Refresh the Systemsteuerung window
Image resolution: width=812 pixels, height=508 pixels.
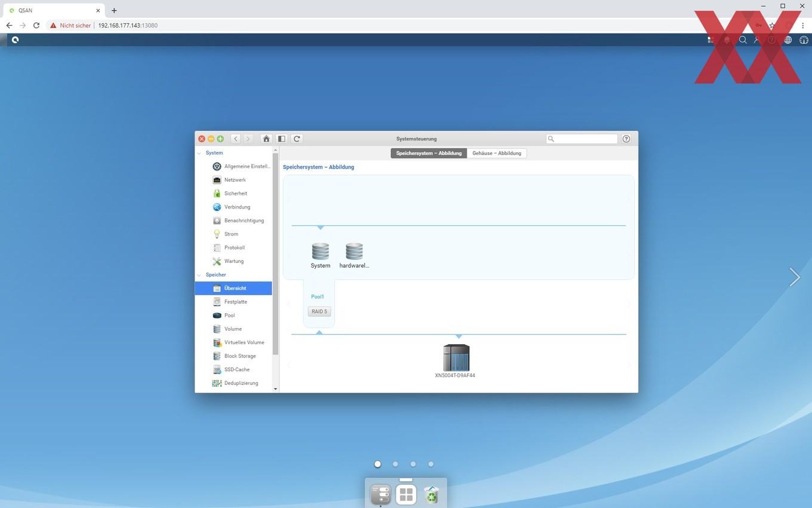tap(297, 139)
